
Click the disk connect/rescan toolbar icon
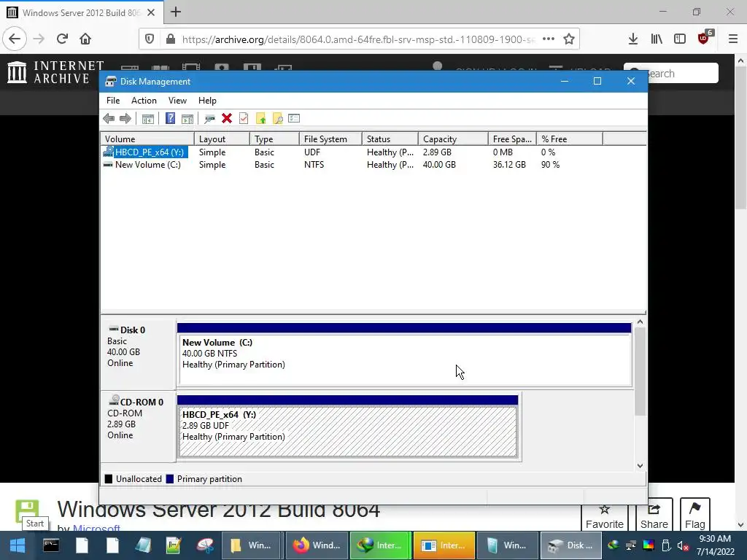click(209, 119)
